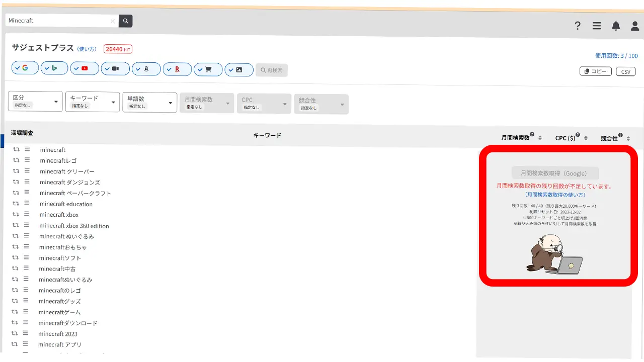Open the user account profile icon
Image resolution: width=644 pixels, height=362 pixels.
pyautogui.click(x=635, y=26)
